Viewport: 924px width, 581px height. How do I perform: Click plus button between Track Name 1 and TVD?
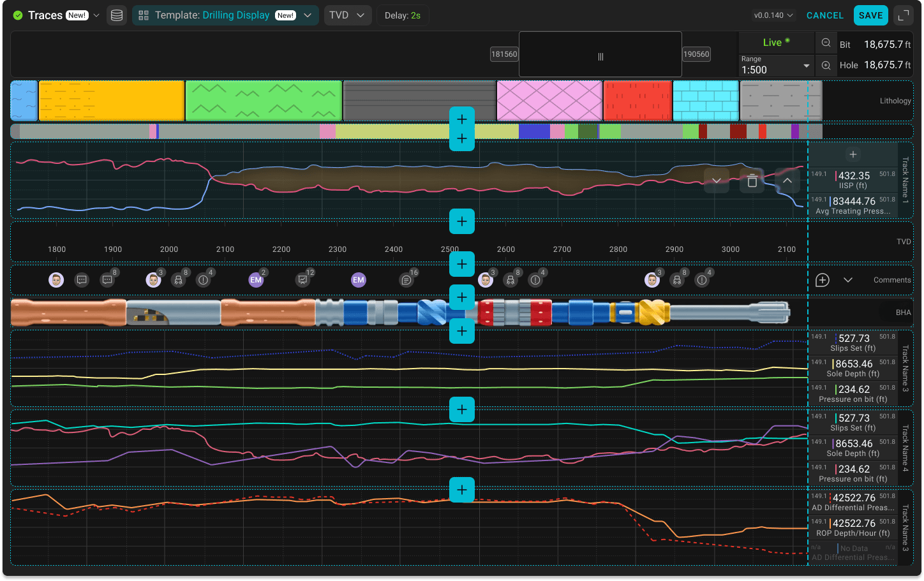462,221
